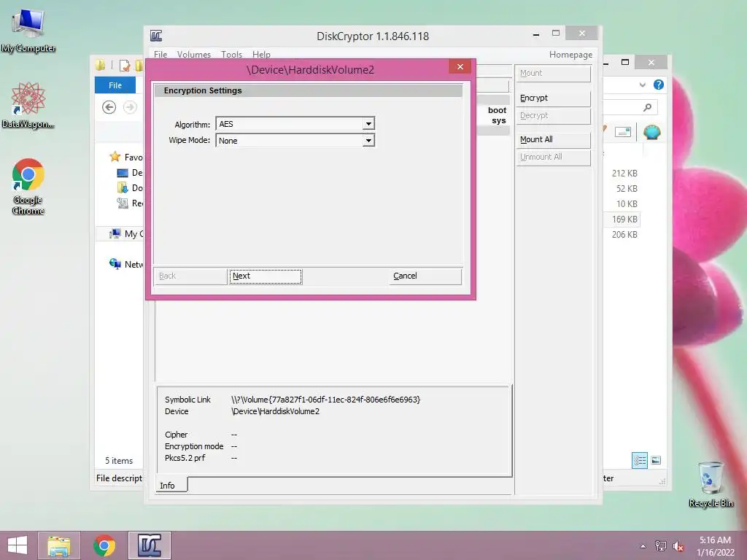Open Explorer quick access properties icon
Image resolution: width=747 pixels, height=560 pixels.
124,66
